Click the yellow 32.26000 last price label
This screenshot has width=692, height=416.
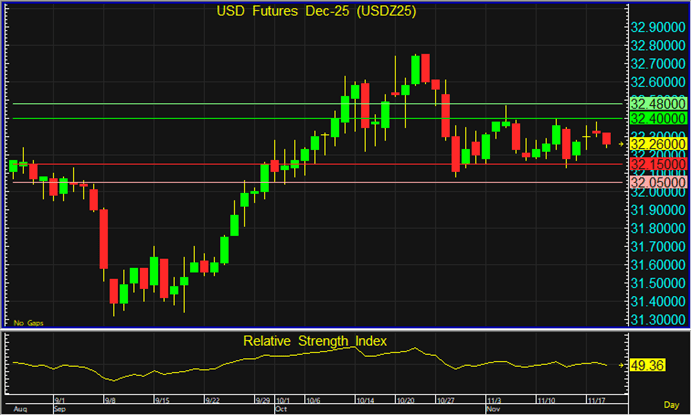(657, 145)
